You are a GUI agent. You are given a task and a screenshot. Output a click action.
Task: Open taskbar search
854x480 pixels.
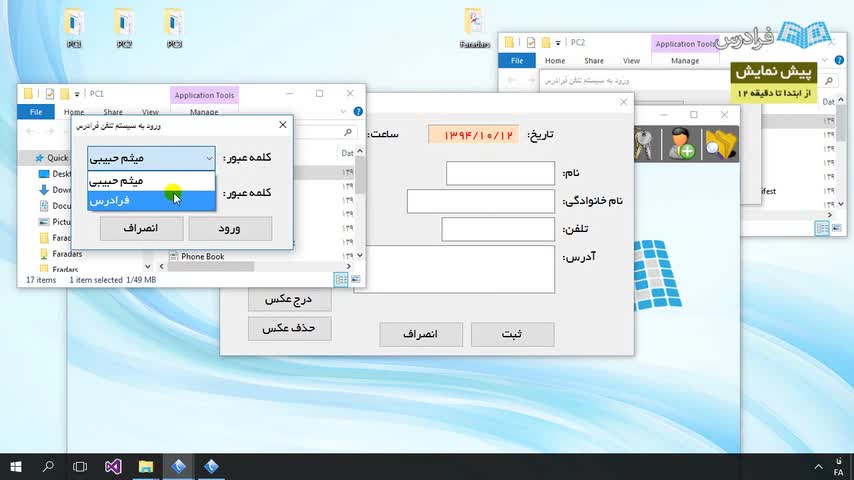pyautogui.click(x=48, y=466)
